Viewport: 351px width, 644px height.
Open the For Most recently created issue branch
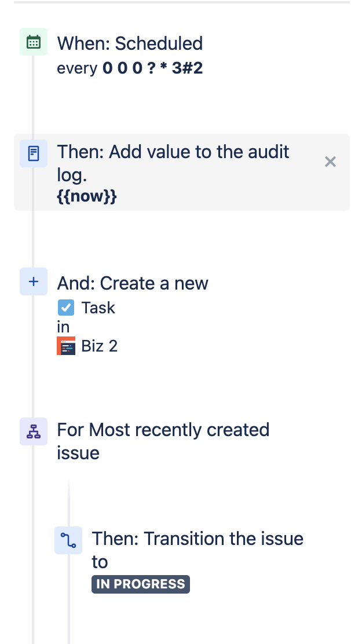tap(162, 441)
